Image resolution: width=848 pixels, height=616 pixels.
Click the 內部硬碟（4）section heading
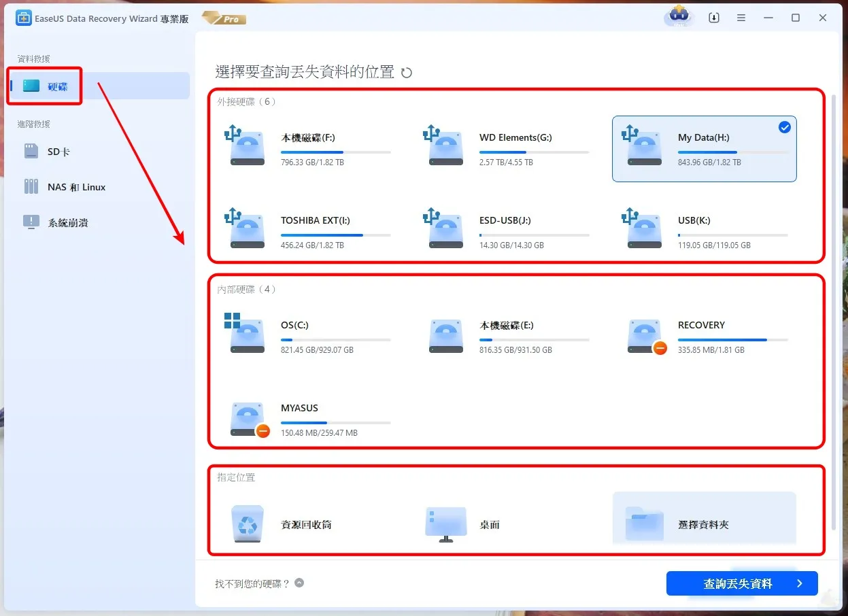pos(247,290)
